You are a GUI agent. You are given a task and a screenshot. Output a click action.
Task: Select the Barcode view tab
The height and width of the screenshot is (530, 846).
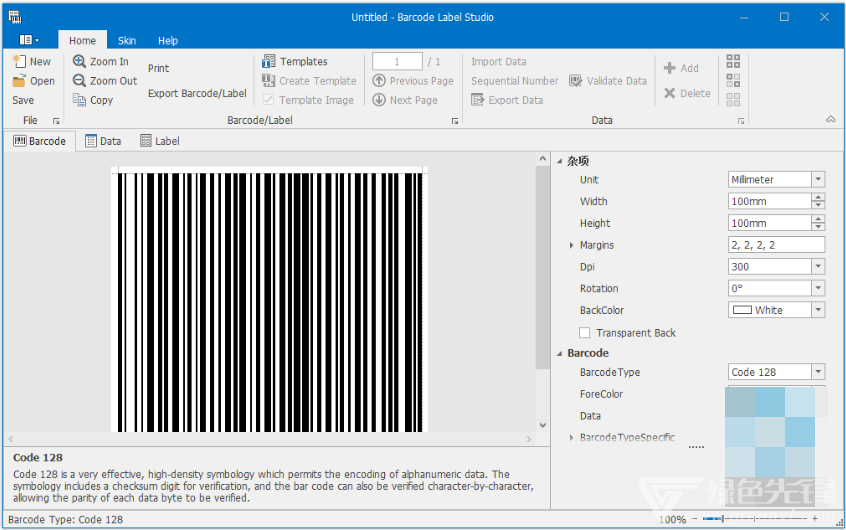[x=39, y=141]
